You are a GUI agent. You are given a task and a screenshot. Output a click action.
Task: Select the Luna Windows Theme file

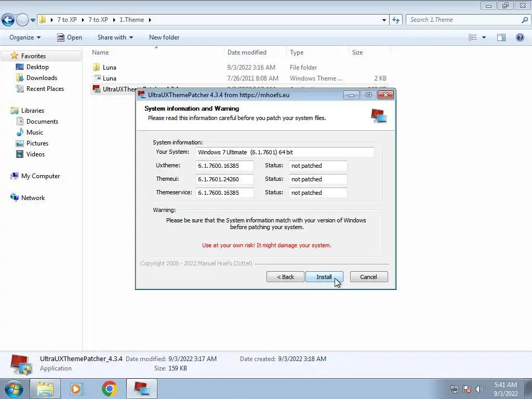point(239,78)
